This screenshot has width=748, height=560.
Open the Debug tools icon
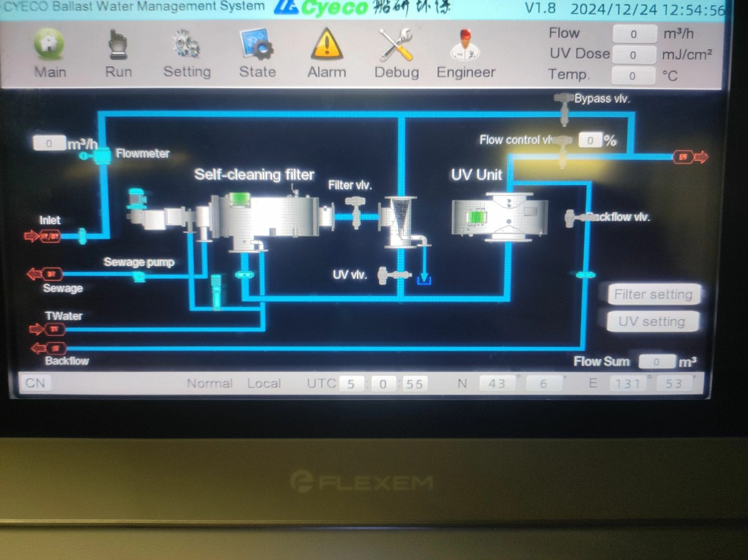(396, 46)
